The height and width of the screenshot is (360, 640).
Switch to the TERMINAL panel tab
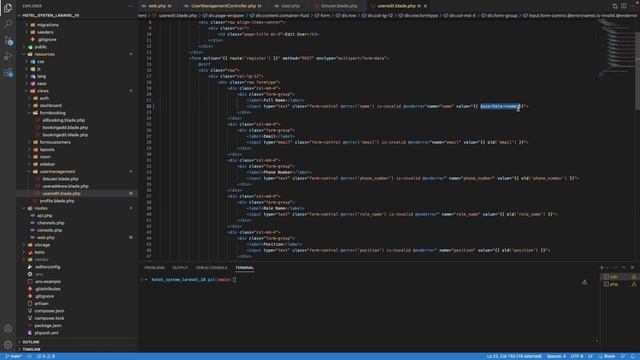click(x=244, y=268)
